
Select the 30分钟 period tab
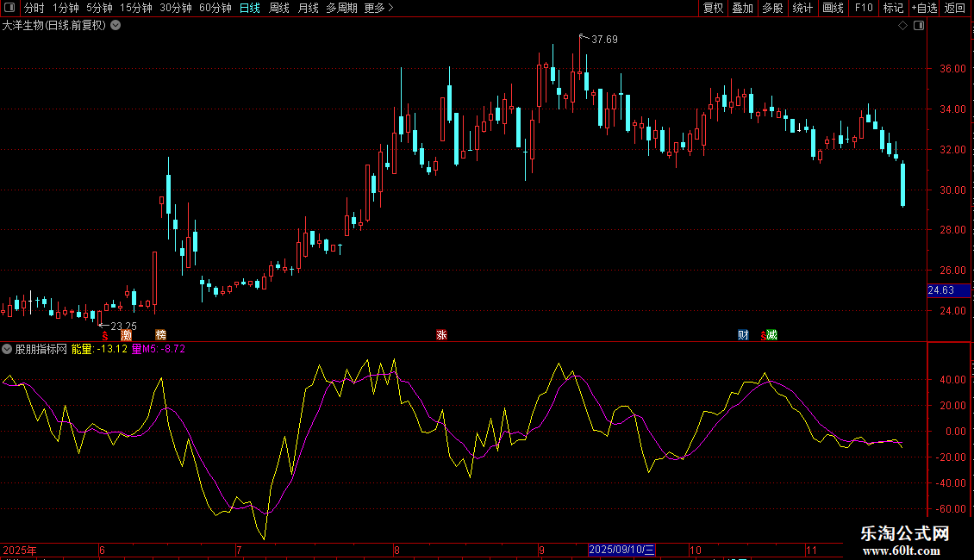[x=176, y=8]
